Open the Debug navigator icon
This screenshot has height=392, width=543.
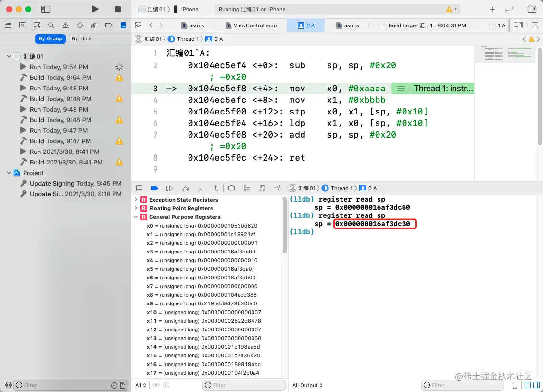tap(94, 25)
